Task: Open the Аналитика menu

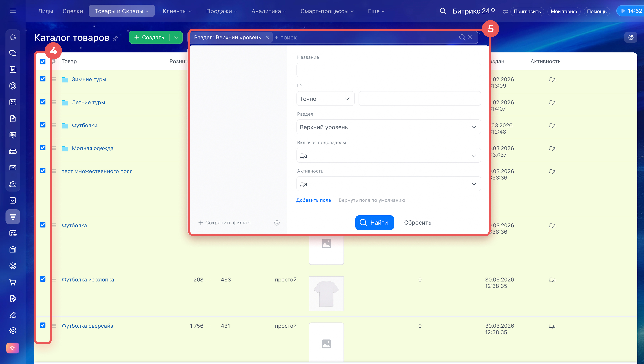Action: (268, 11)
